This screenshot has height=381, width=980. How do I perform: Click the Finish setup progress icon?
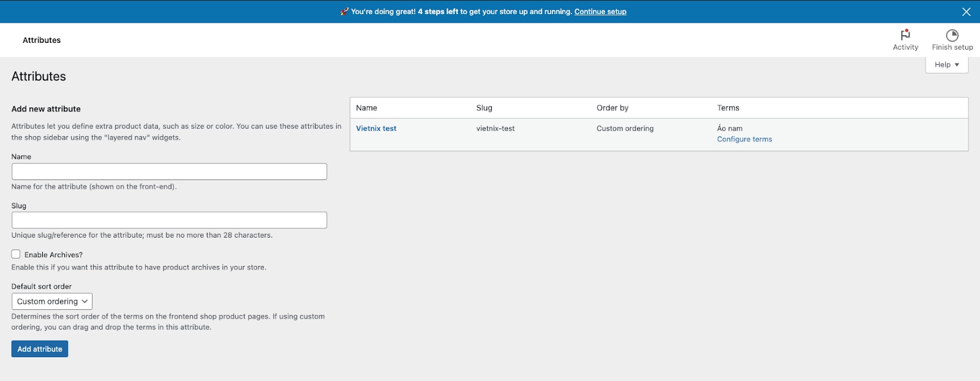[x=952, y=35]
